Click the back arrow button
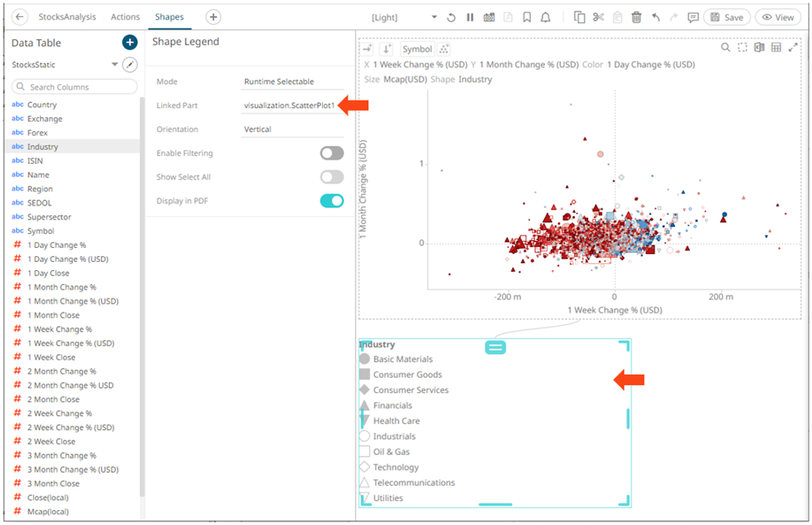 (21, 17)
